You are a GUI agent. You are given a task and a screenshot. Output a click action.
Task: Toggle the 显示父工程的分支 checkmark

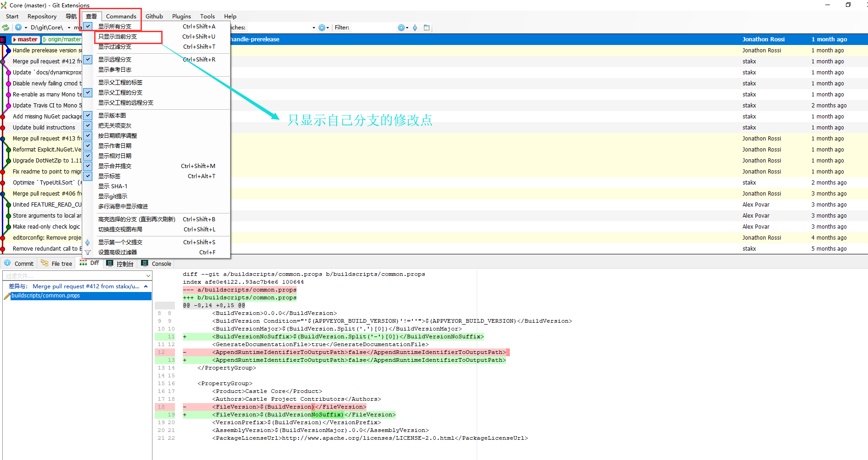88,93
